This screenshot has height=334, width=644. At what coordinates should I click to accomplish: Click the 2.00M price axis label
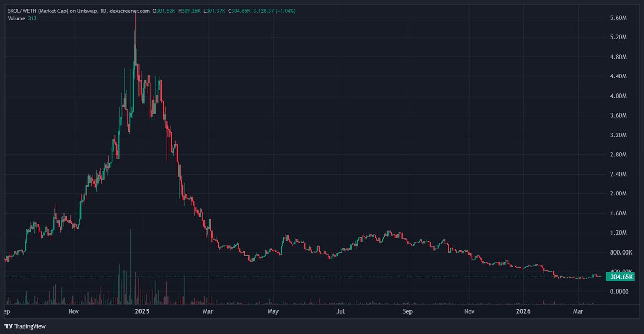point(619,194)
